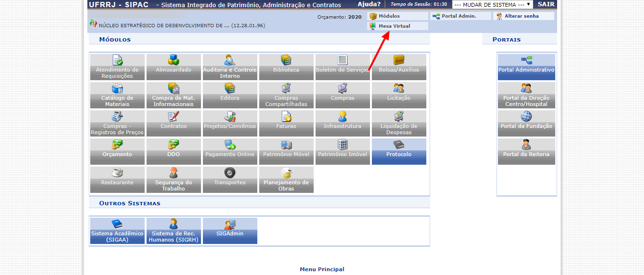This screenshot has width=644, height=275.
Task: Click the Menu Principal link
Action: pos(322,269)
